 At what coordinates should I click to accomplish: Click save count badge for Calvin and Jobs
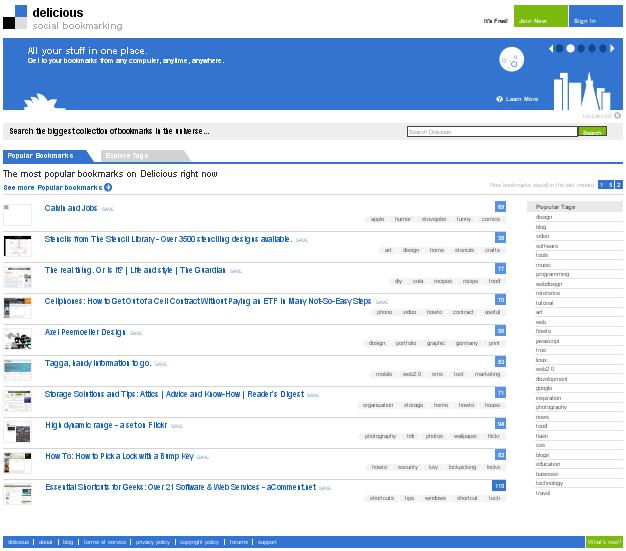tap(500, 207)
